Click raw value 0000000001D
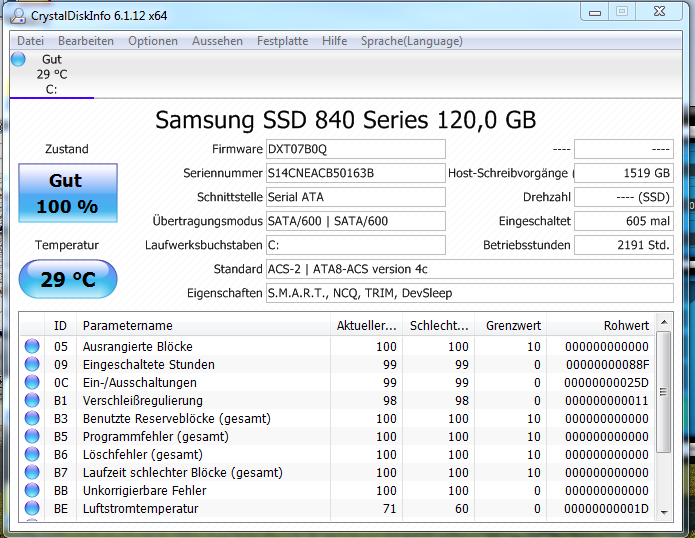695x538 pixels. coord(606,509)
